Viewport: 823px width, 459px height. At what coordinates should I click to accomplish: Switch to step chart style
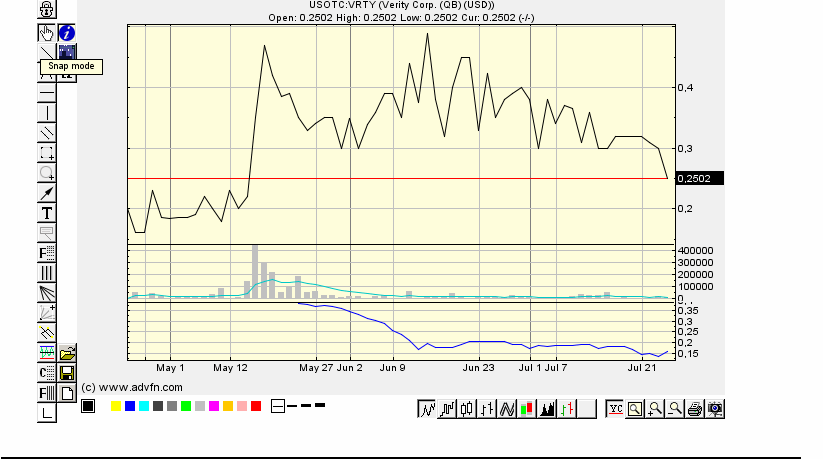coord(447,409)
